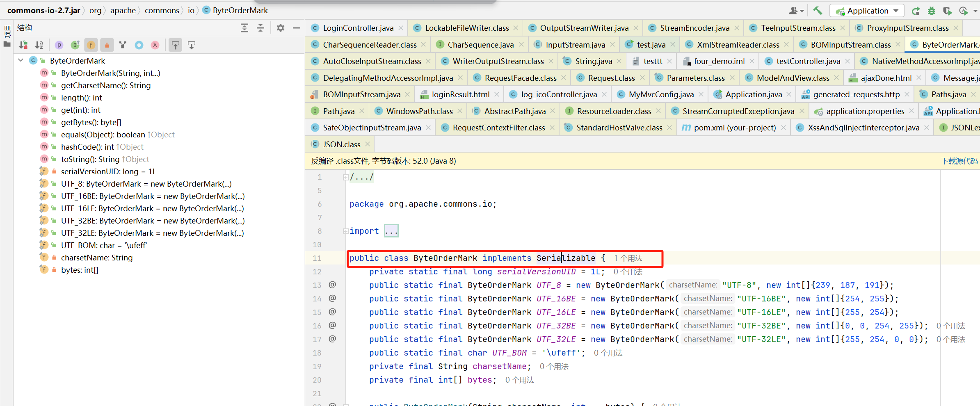The width and height of the screenshot is (980, 406).
Task: Switch to LoginController.java tab
Action: pos(358,28)
